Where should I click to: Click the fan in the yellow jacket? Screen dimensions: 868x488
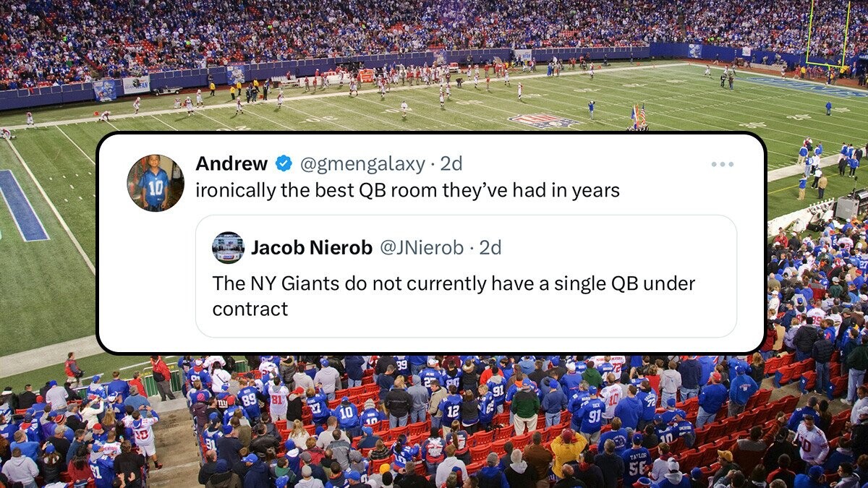click(x=568, y=450)
